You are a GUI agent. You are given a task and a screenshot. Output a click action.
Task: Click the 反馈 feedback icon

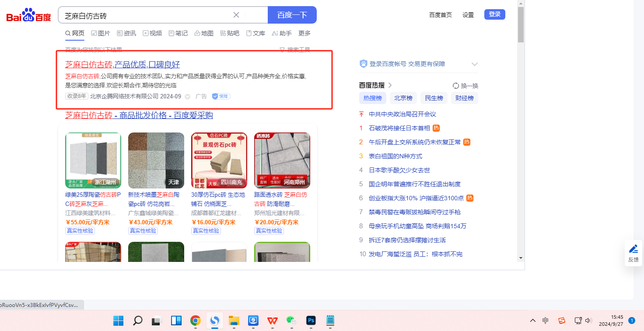633,253
